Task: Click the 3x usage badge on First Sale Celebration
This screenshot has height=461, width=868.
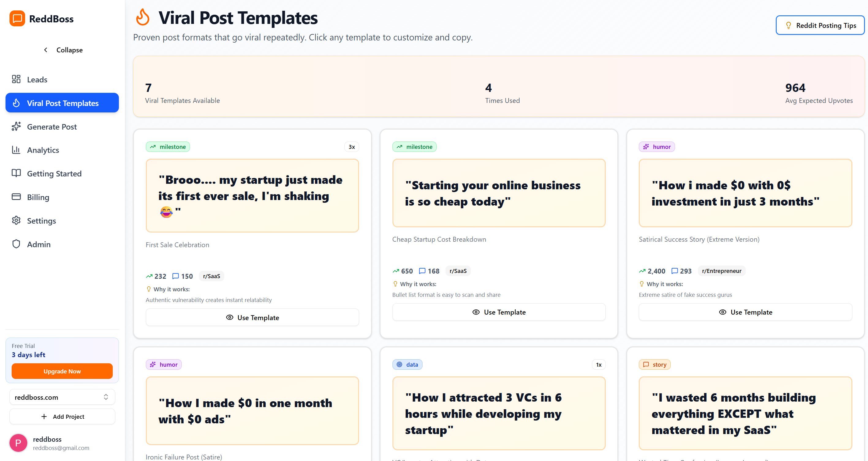Action: [x=351, y=147]
